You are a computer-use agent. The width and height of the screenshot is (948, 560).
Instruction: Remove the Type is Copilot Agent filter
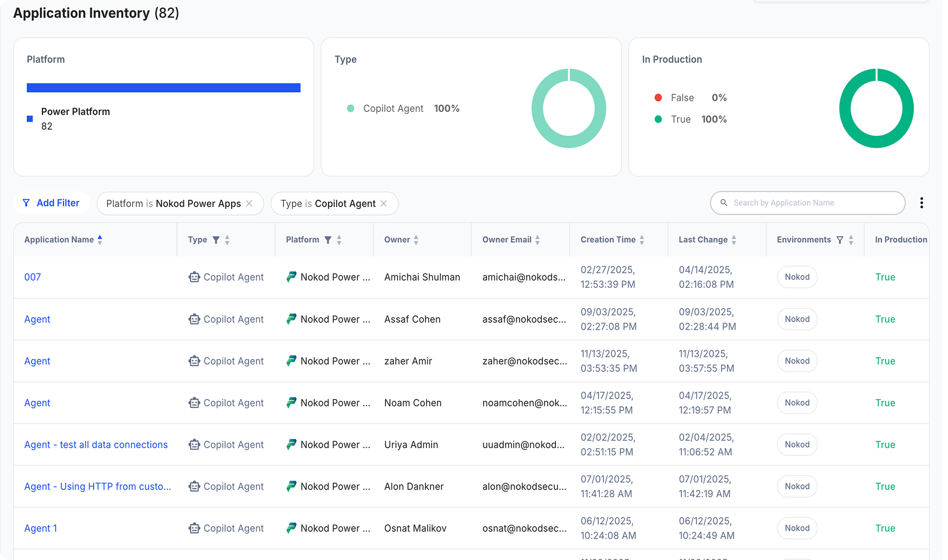pos(384,203)
